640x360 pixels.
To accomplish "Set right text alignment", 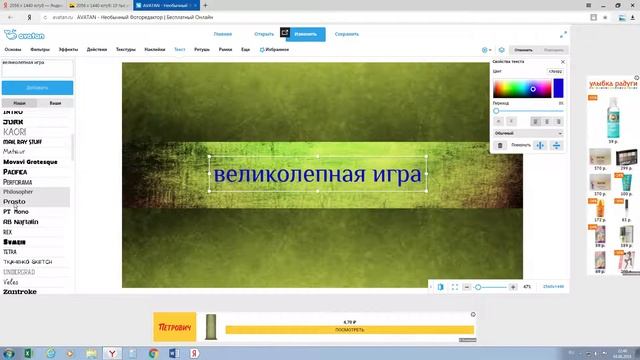I will click(x=558, y=121).
